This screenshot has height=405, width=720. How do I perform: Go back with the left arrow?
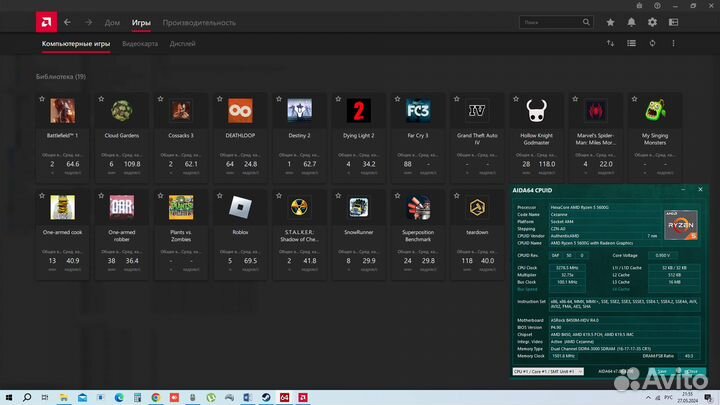(x=68, y=22)
